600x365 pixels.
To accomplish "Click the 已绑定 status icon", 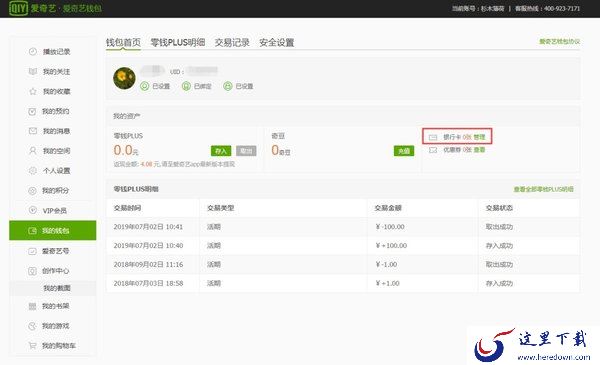I will click(186, 86).
